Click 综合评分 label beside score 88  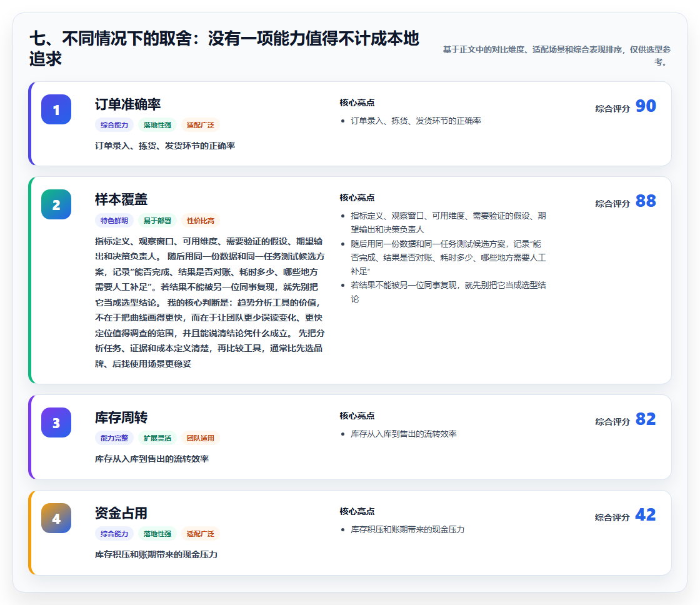(x=612, y=204)
